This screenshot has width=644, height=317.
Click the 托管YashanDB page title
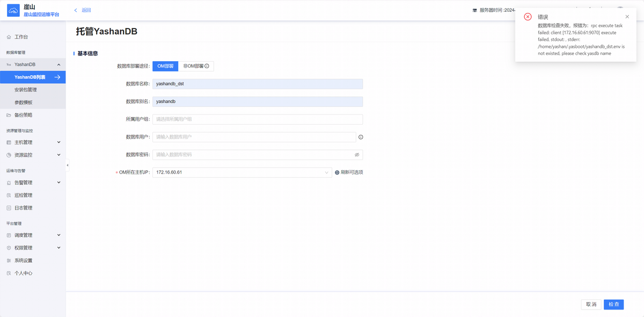point(106,31)
